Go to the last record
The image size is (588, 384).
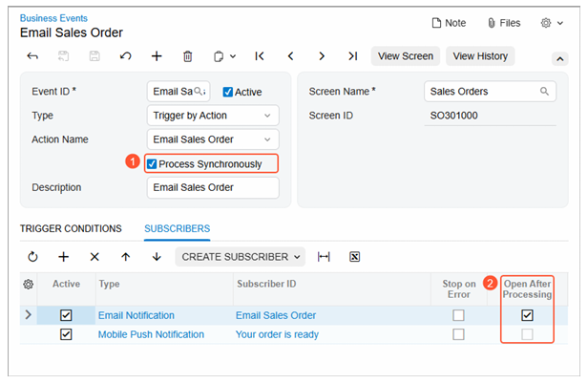tap(352, 56)
